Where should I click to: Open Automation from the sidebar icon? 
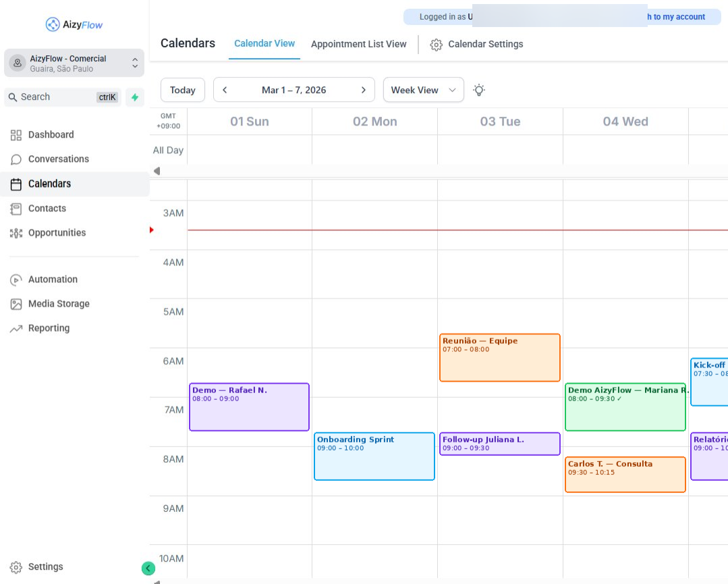pos(15,279)
